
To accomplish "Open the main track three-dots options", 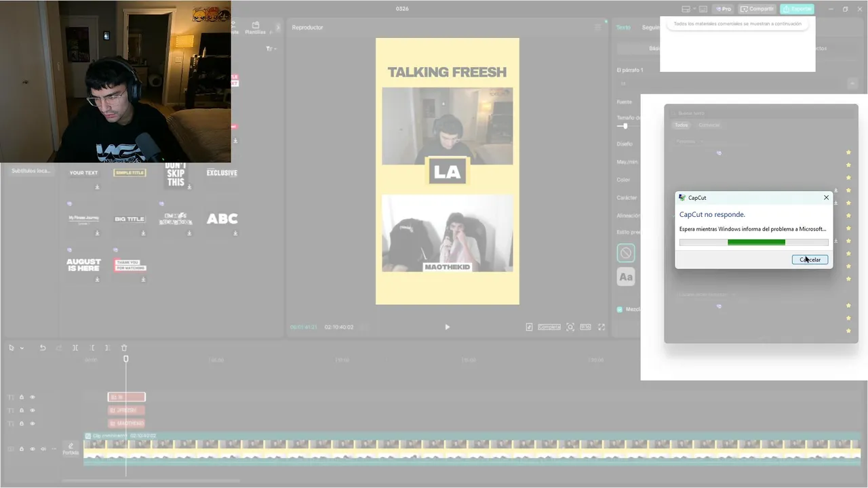I will point(54,449).
